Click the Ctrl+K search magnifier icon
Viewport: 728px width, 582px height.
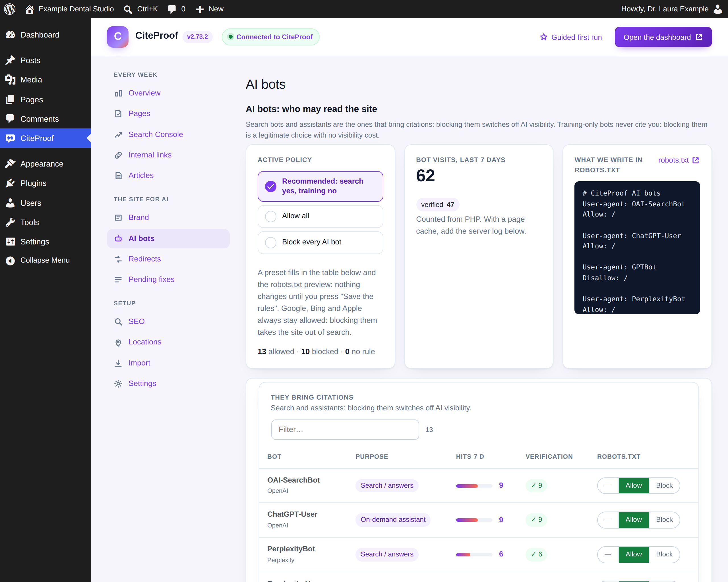click(128, 9)
